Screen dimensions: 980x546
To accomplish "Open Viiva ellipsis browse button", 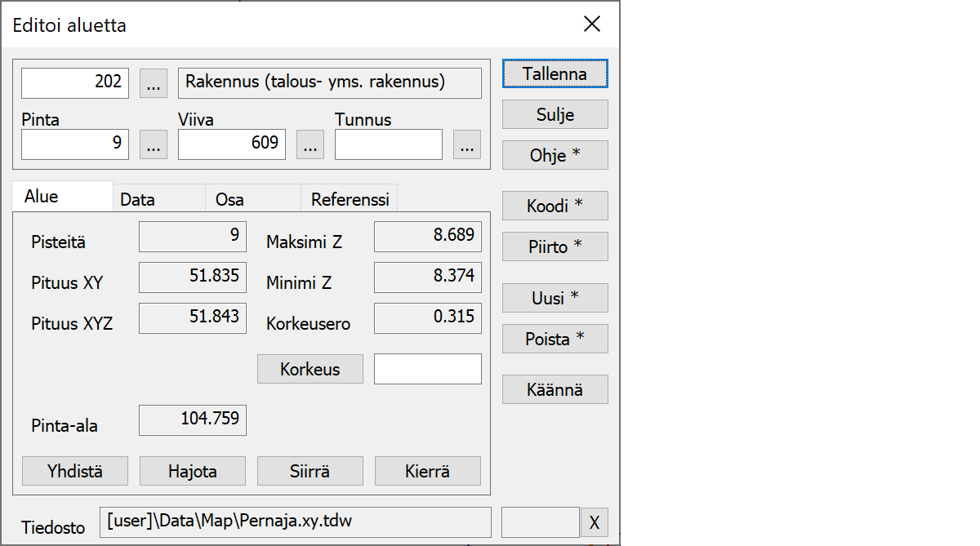I will [310, 144].
